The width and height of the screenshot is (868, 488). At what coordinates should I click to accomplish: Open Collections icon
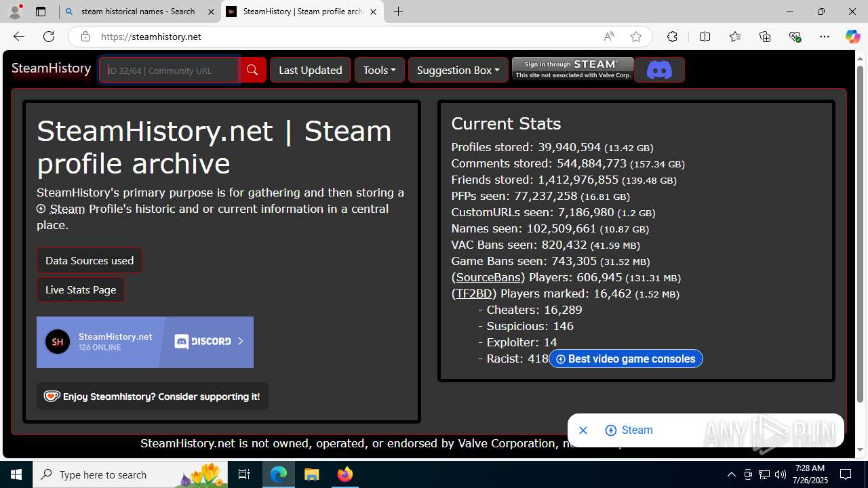(x=765, y=37)
